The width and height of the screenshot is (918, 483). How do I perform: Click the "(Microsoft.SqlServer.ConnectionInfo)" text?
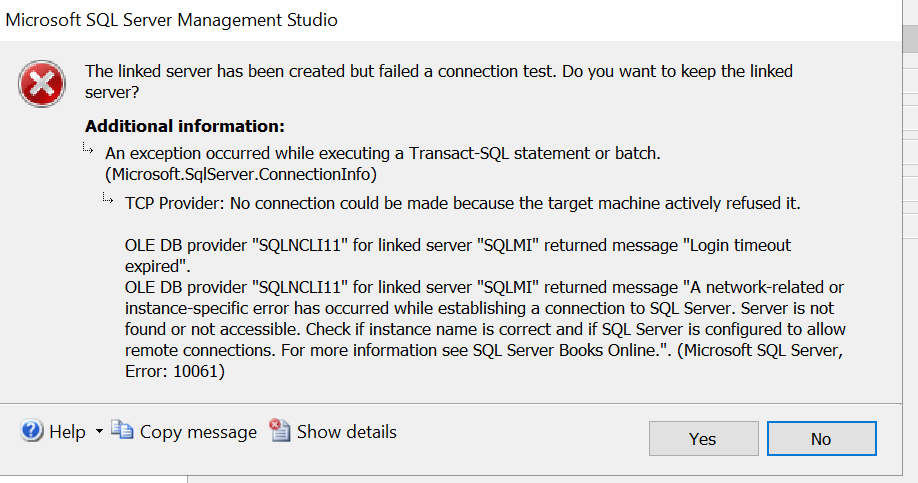pyautogui.click(x=240, y=174)
